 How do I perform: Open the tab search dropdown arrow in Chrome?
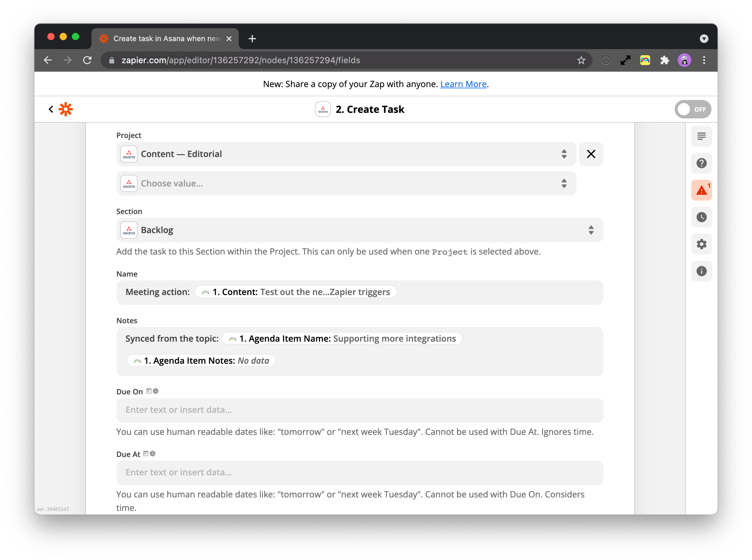pyautogui.click(x=704, y=38)
